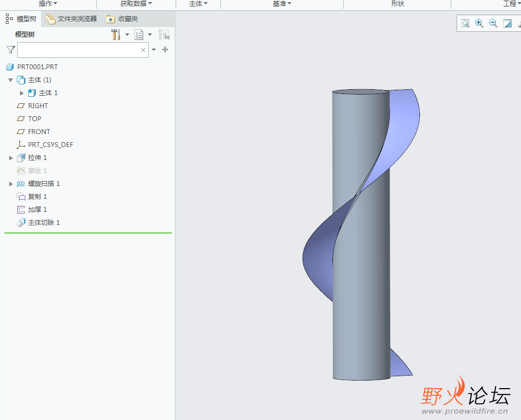Expand the 主体 1 tree node
The width and height of the screenshot is (521, 420).
(22, 93)
